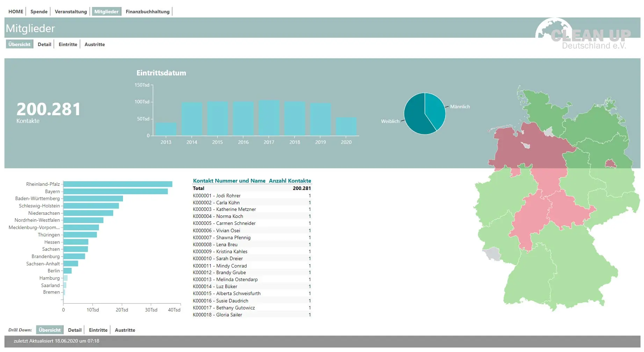This screenshot has width=644, height=352.
Task: Select the 2014 bar in Eintrittsdatum chart
Action: point(192,119)
